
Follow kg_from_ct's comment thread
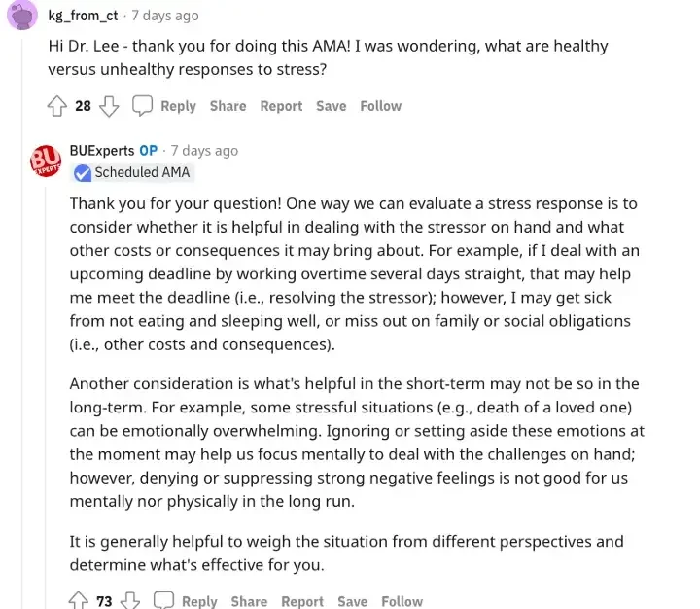[380, 106]
